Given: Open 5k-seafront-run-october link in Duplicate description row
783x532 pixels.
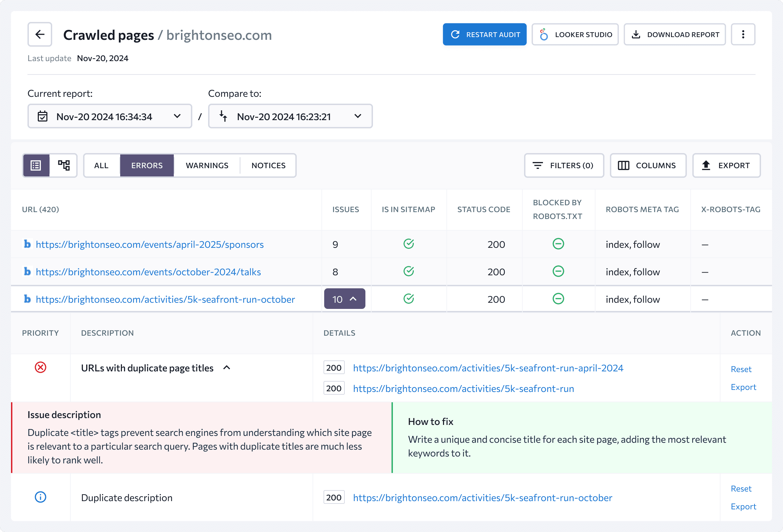Looking at the screenshot, I should point(483,498).
